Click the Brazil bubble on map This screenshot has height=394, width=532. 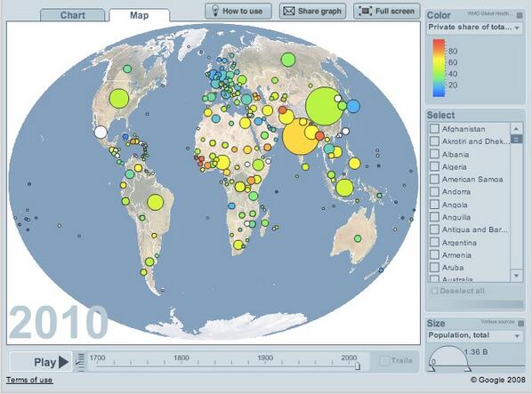pyautogui.click(x=156, y=203)
